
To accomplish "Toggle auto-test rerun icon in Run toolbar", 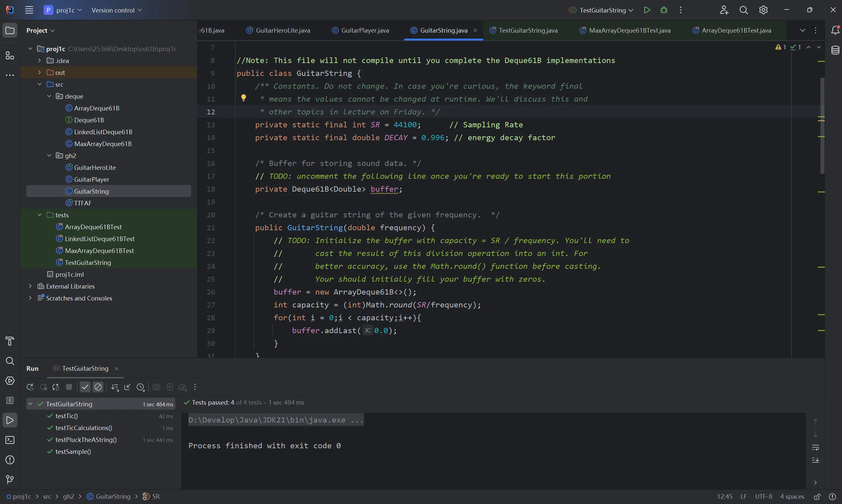I will click(x=56, y=387).
